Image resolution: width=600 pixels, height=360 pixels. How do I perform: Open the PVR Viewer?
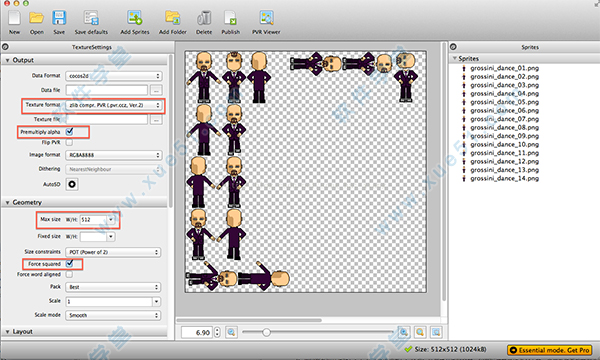[266, 18]
